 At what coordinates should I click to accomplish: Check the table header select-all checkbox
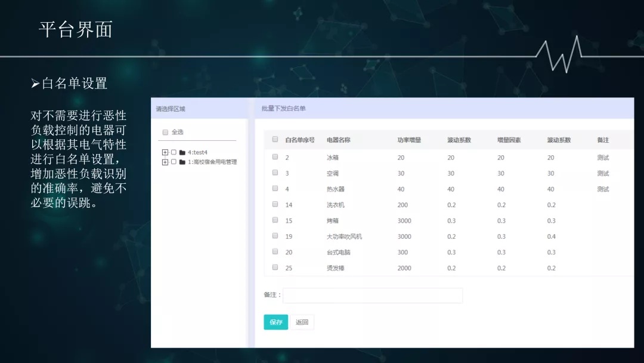coord(275,139)
